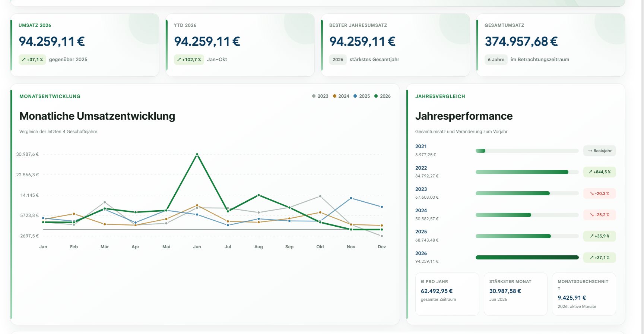Click the 2026 badge in Bester Jahresumsatz card
This screenshot has height=334, width=644.
click(338, 60)
